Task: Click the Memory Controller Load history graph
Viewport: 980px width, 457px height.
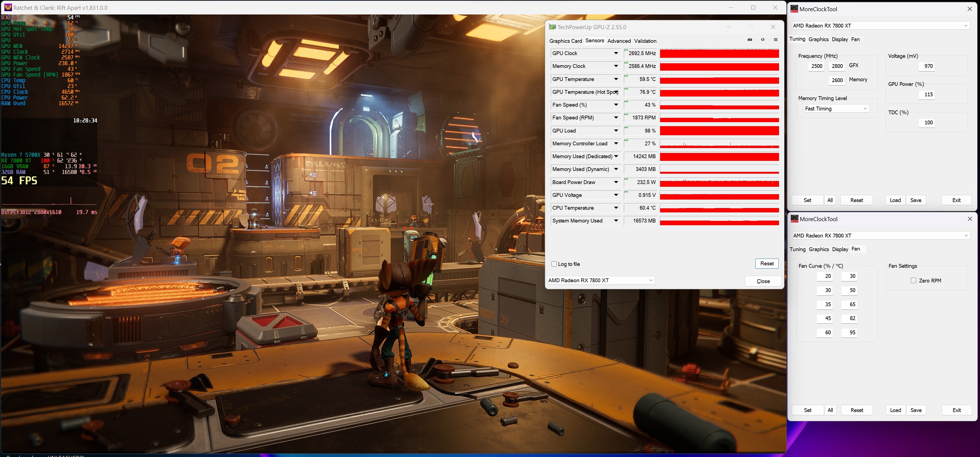Action: point(719,144)
